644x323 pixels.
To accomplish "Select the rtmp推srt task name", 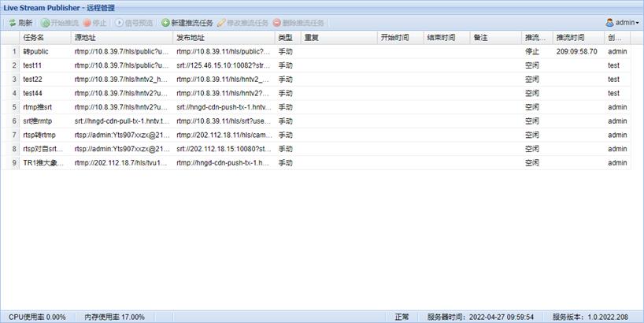I will click(37, 107).
